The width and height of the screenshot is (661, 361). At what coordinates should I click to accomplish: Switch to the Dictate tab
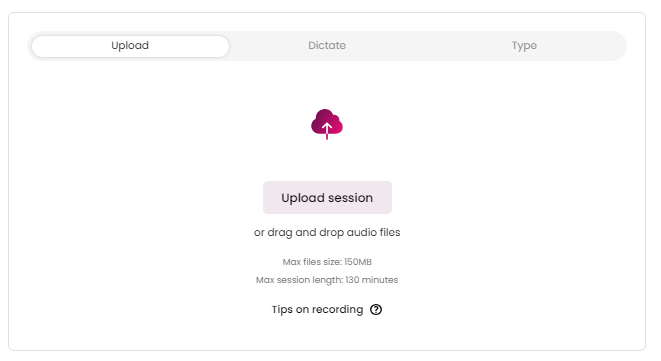(327, 46)
